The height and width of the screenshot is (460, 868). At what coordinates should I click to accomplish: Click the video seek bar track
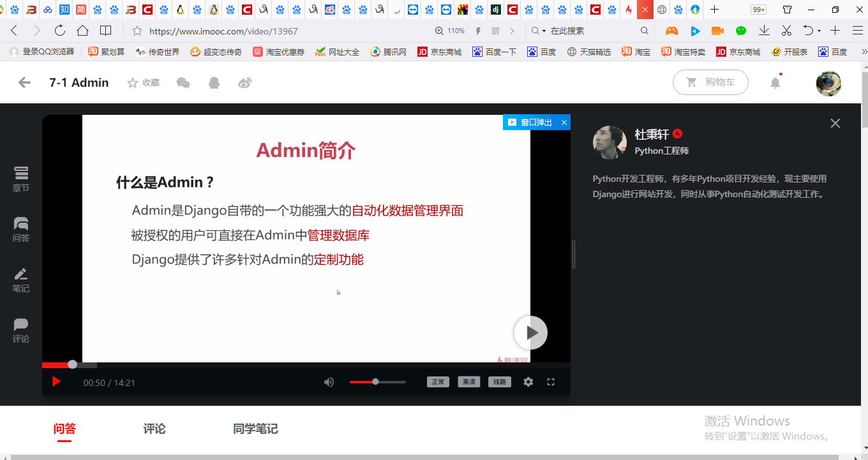pyautogui.click(x=306, y=365)
